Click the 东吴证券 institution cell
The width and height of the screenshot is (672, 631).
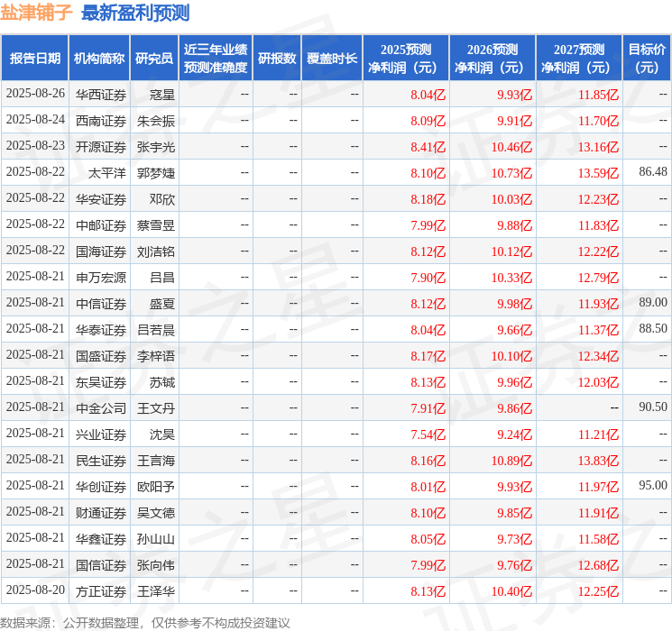tap(101, 382)
